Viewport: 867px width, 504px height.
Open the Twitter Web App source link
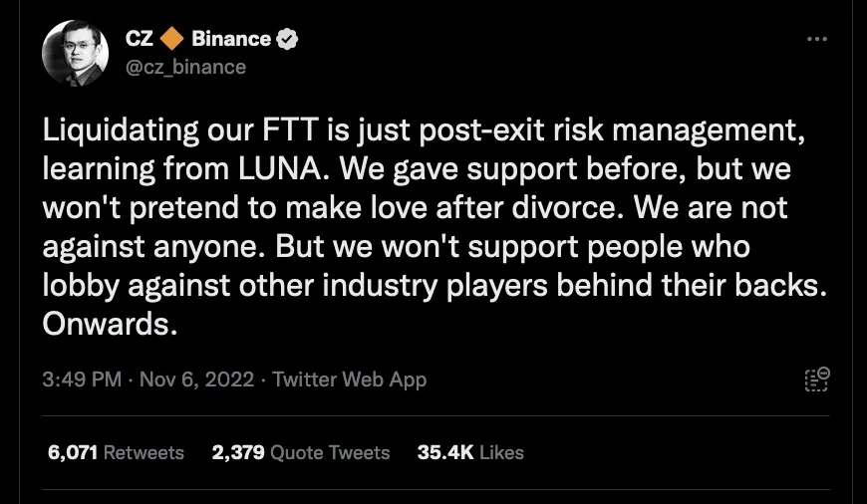(x=349, y=379)
